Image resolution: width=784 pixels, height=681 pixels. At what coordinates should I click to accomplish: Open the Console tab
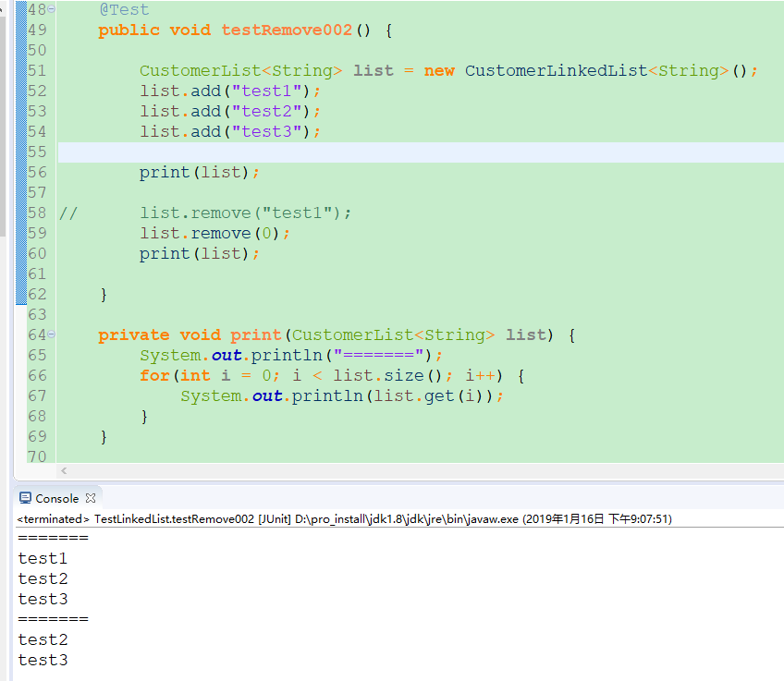(x=57, y=499)
